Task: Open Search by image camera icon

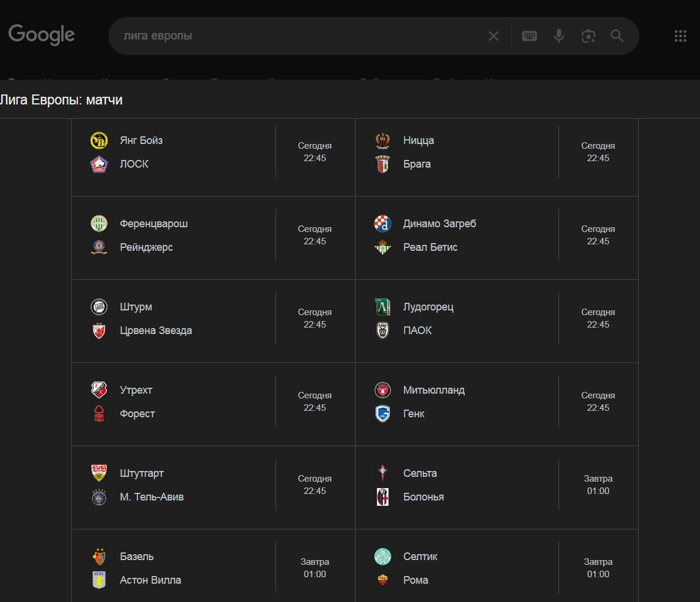Action: (x=589, y=36)
